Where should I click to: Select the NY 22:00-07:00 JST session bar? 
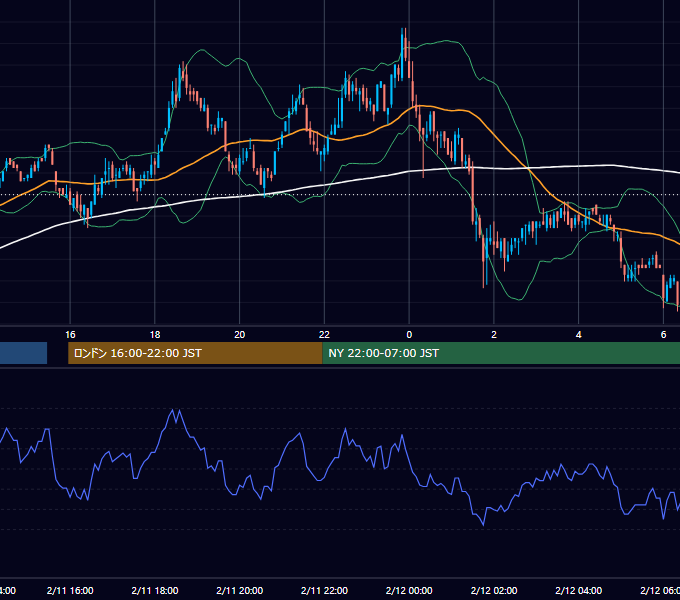pos(501,353)
